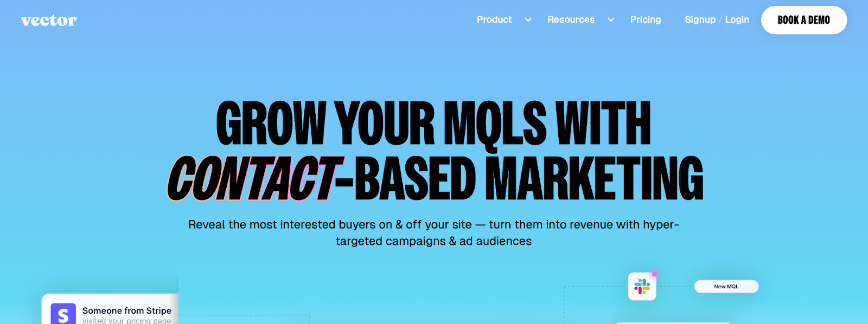Click the Signup link
The image size is (868, 324).
tap(700, 20)
